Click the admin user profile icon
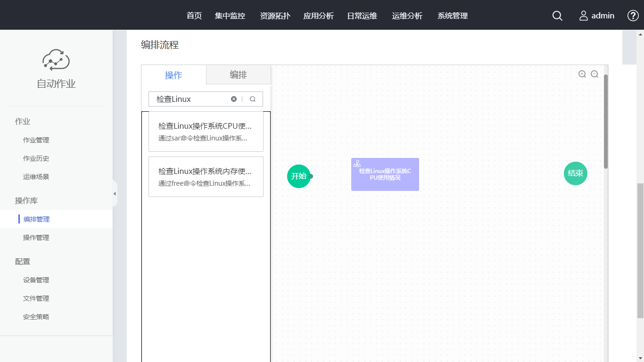This screenshot has height=362, width=644. [x=584, y=16]
